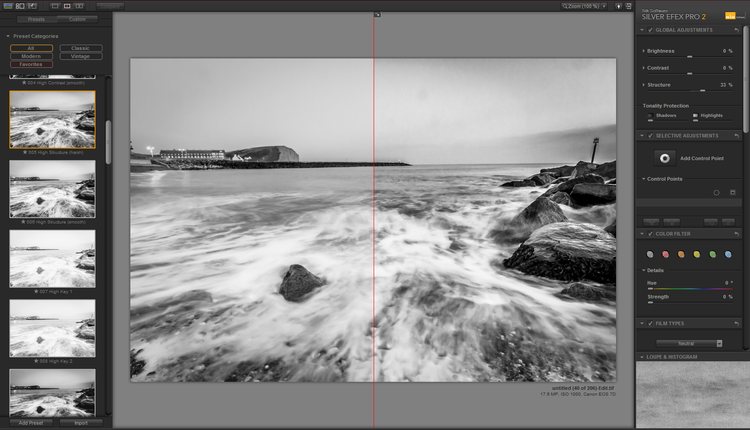This screenshot has height=430, width=750.
Task: Collapse the Color Filter section
Action: (x=642, y=234)
